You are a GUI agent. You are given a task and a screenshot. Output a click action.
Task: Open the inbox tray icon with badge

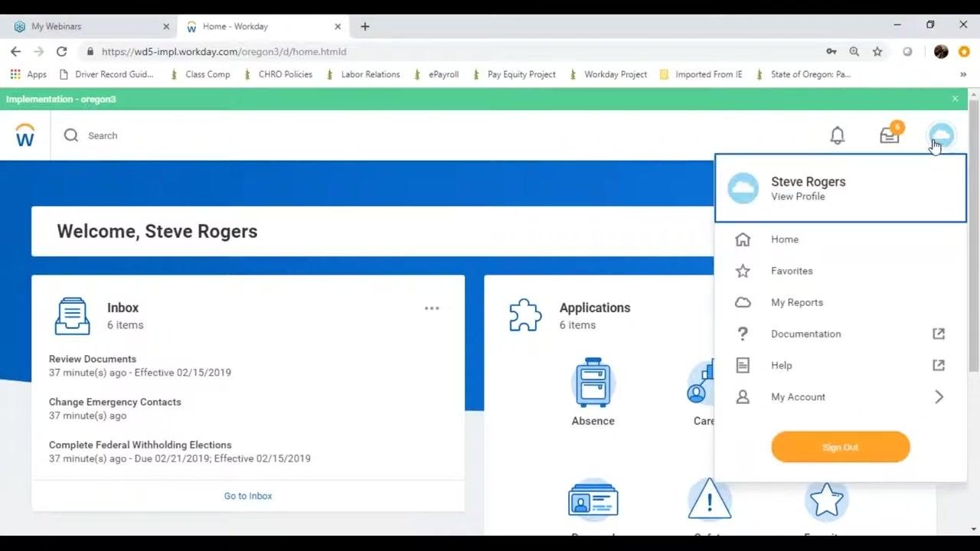(x=890, y=135)
